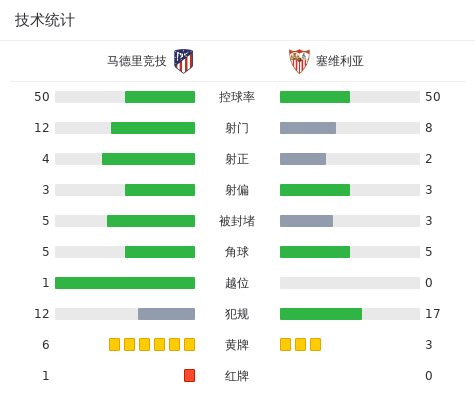Click the Atlético Madrid team crest
The width and height of the screenshot is (475, 393).
pyautogui.click(x=183, y=61)
